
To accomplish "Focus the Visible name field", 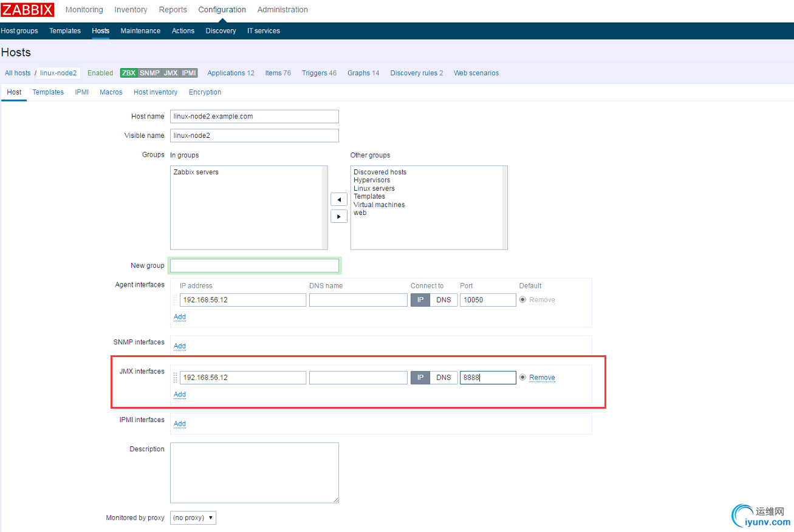I will point(255,135).
